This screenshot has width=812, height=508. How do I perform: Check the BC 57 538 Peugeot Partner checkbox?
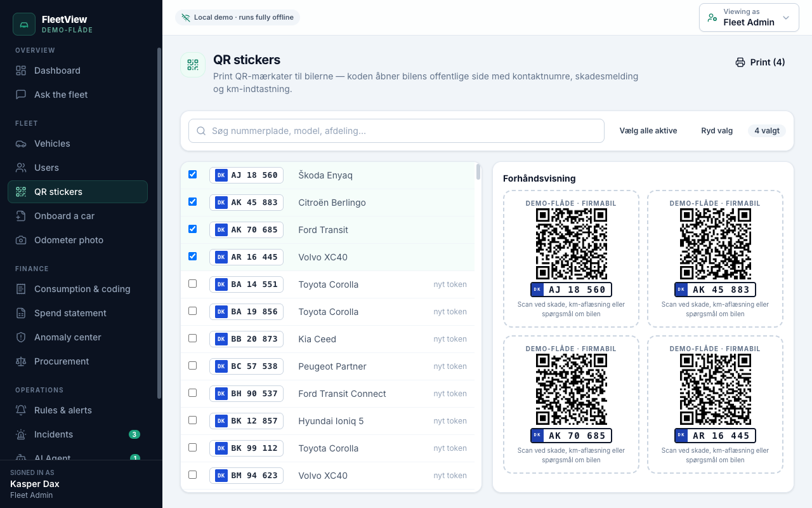[x=193, y=365]
